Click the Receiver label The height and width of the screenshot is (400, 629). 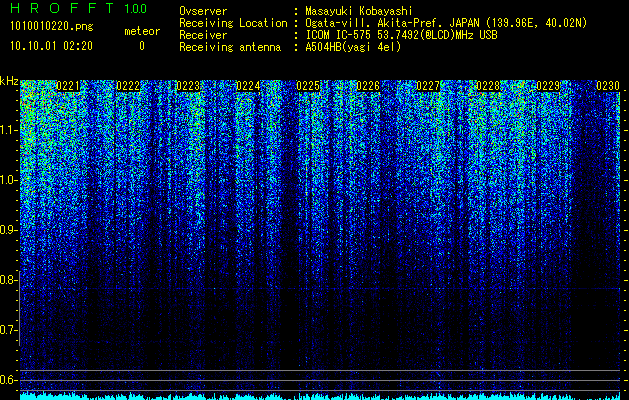tap(203, 35)
